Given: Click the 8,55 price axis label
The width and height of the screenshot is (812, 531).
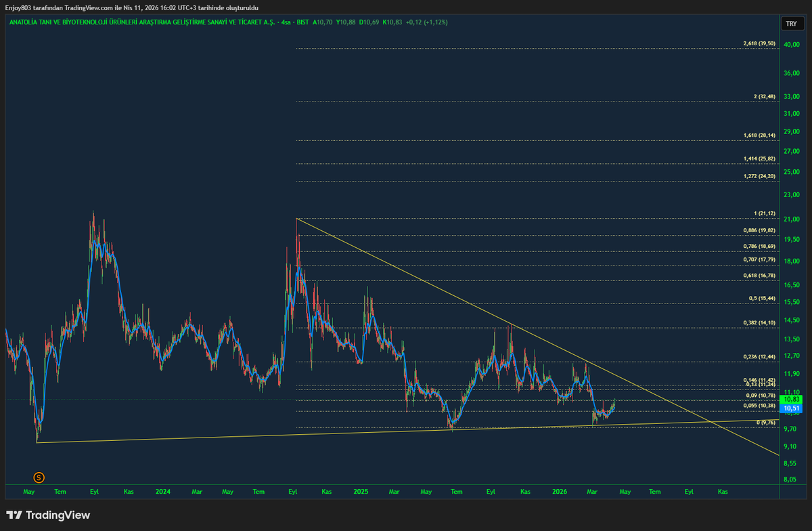Looking at the screenshot, I should pyautogui.click(x=790, y=464).
